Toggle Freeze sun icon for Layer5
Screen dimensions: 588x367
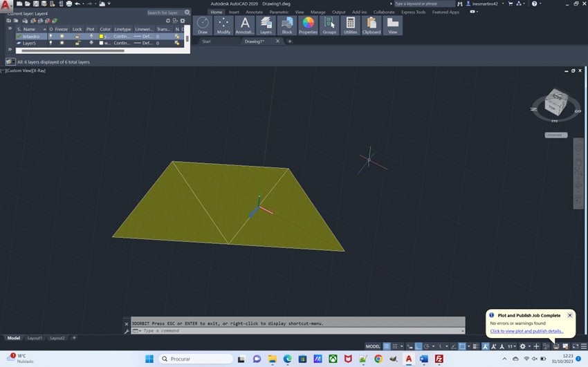point(62,43)
